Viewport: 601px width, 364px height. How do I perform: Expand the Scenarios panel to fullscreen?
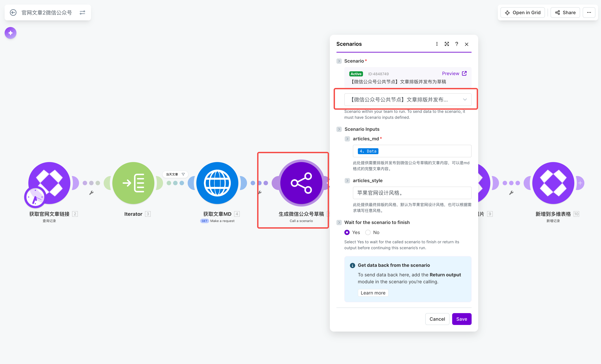[x=447, y=44]
